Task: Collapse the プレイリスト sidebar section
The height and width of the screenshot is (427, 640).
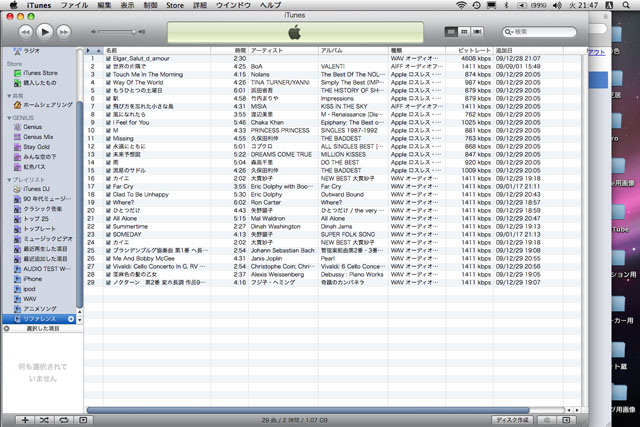Action: pyautogui.click(x=9, y=180)
